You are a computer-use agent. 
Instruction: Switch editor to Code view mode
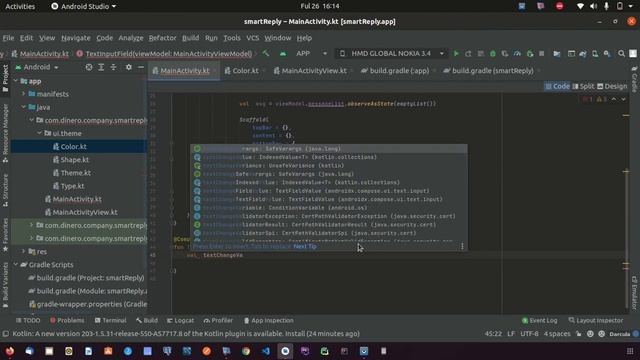pos(557,86)
